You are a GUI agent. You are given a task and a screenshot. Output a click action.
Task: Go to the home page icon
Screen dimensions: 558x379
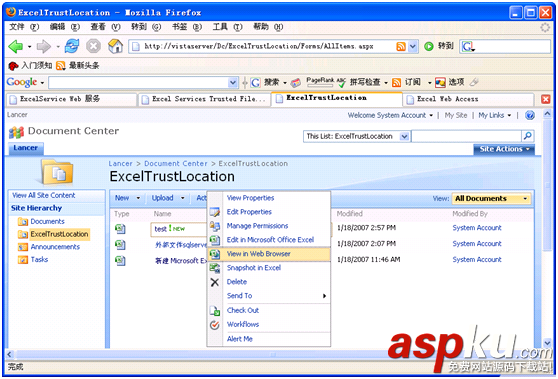pos(115,46)
